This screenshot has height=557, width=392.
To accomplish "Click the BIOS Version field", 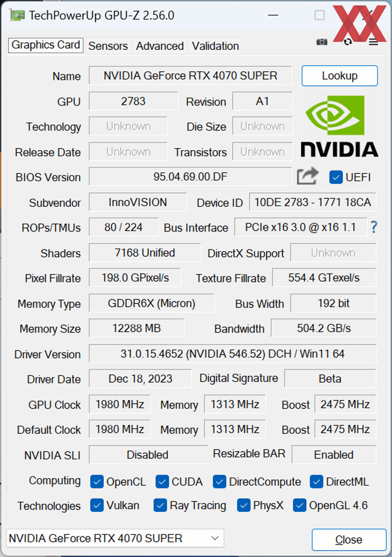I will point(190,176).
